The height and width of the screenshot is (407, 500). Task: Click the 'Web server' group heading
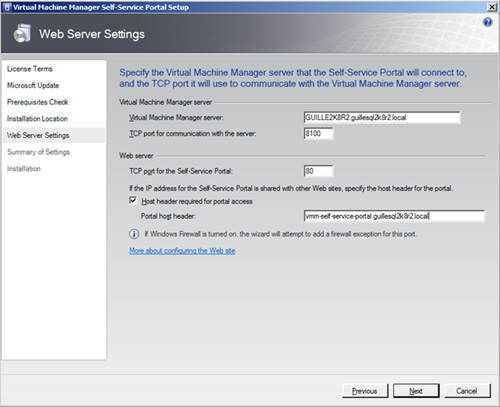(x=136, y=156)
